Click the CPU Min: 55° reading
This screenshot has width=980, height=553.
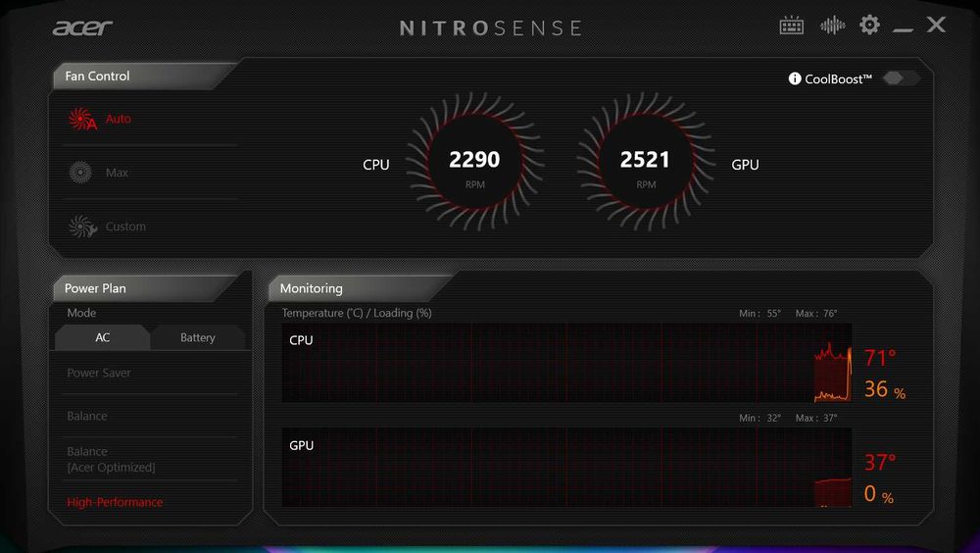click(760, 314)
